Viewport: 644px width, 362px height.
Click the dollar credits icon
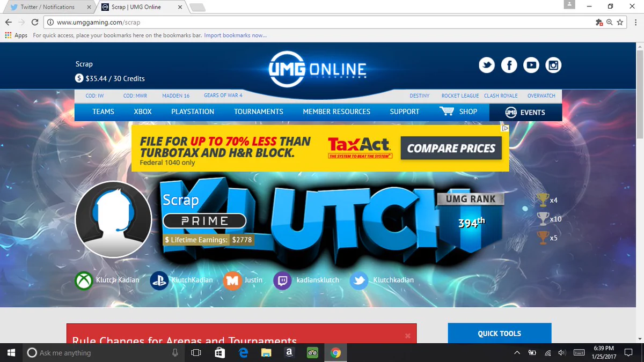pyautogui.click(x=79, y=78)
